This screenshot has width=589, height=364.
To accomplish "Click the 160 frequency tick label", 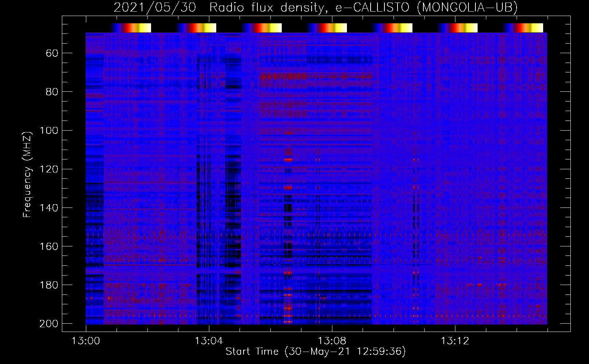I will point(49,246).
